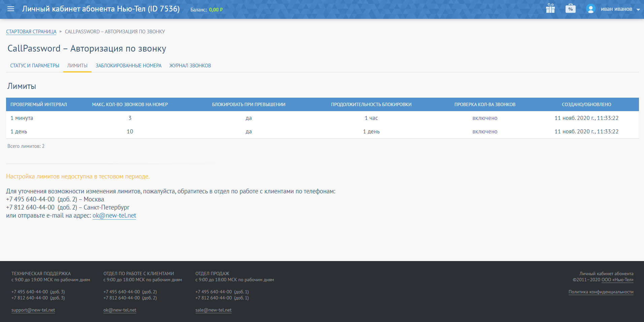Click БЛОКИРОВАТЬ ПРИ ПРЕВЫШЕНИИ column header

[x=249, y=104]
